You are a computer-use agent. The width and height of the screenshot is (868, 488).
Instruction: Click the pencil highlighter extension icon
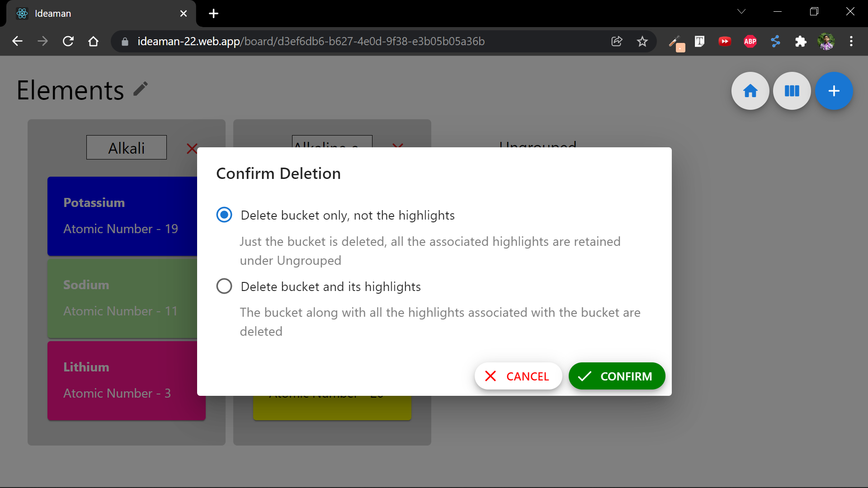pos(676,42)
